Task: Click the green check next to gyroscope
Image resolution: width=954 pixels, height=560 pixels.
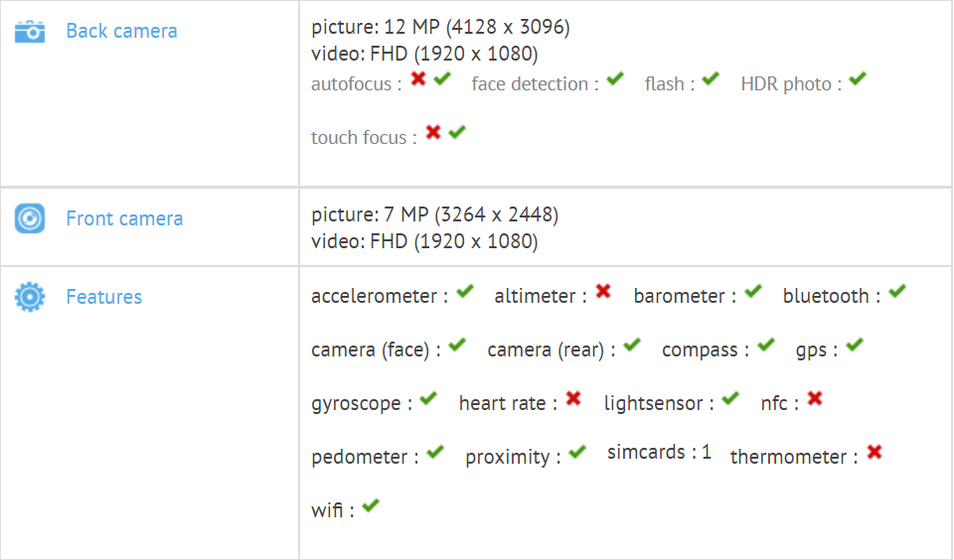Action: (427, 398)
